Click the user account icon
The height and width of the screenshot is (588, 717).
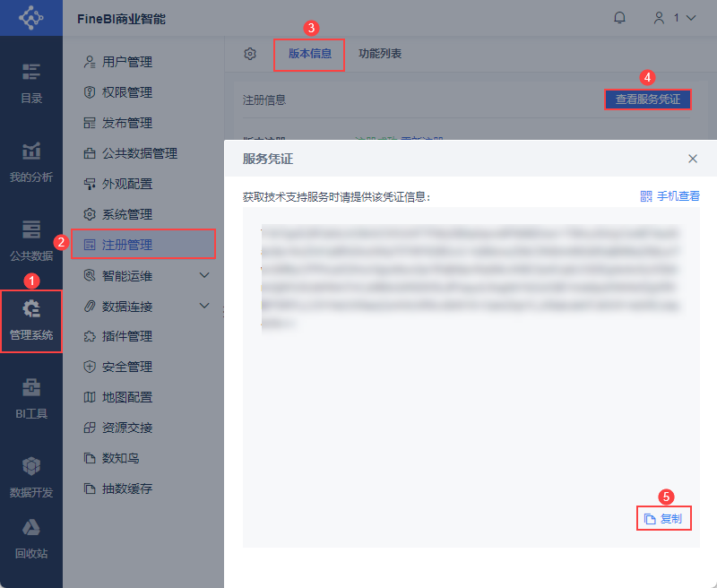click(x=659, y=18)
